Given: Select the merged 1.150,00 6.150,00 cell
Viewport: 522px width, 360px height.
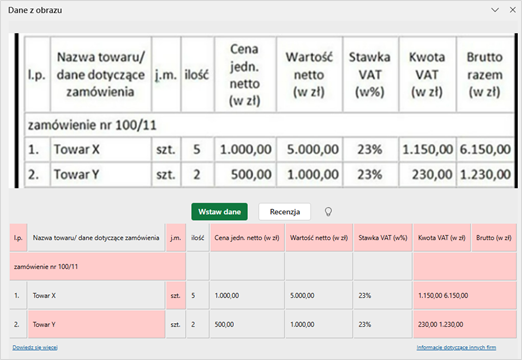Looking at the screenshot, I should pos(465,295).
